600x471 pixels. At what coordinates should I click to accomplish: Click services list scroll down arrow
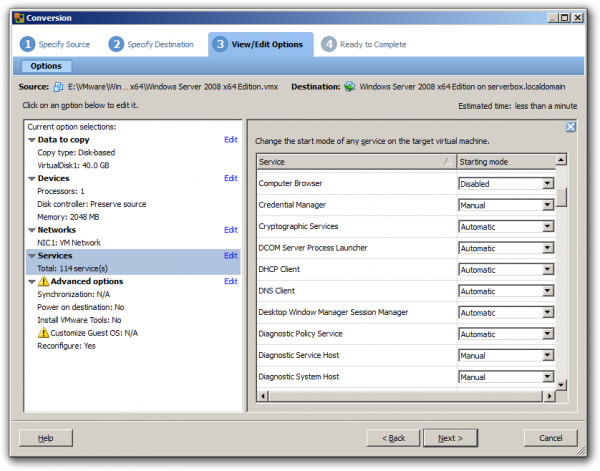561,385
